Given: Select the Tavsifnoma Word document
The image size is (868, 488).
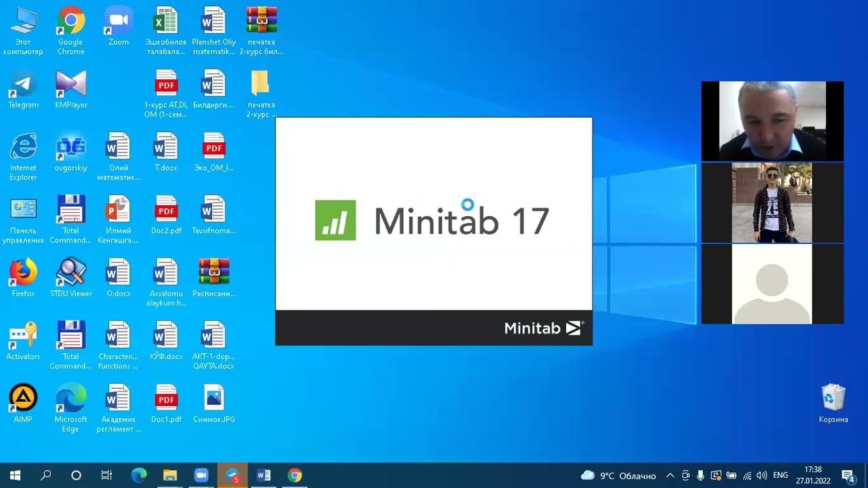Looking at the screenshot, I should point(214,216).
